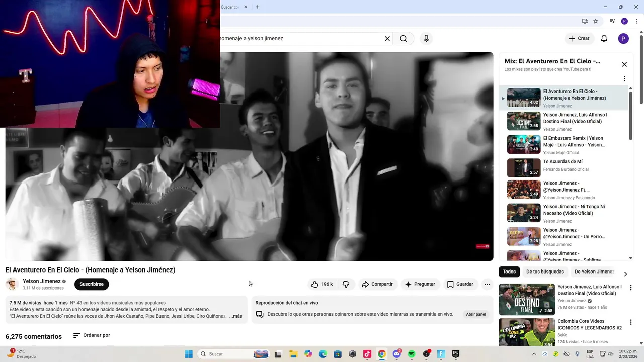Select De Yeison Jimenez chip
The height and width of the screenshot is (362, 644).
coord(594,271)
